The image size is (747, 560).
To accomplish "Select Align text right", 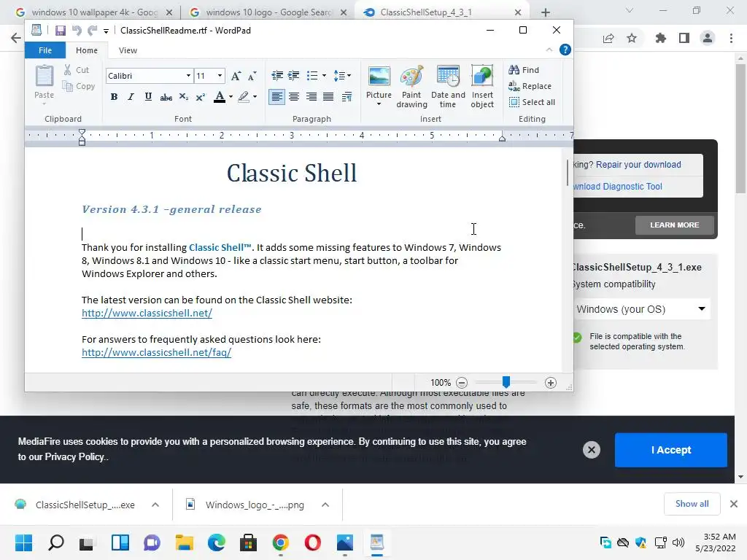I will [x=311, y=97].
